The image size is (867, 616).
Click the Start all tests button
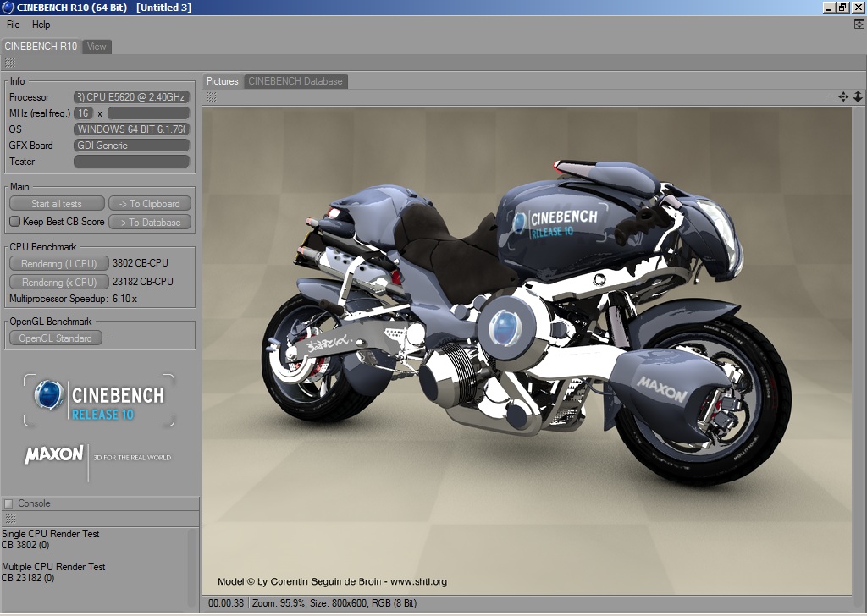(57, 204)
